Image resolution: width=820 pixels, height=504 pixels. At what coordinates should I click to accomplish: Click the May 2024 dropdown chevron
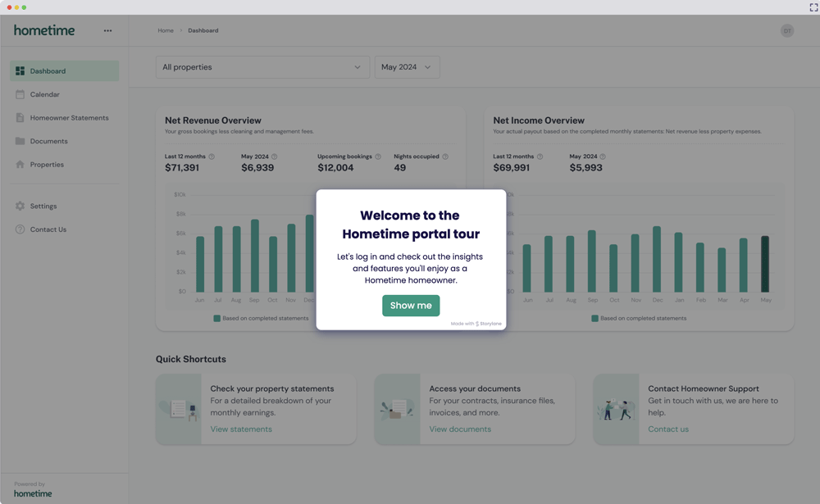point(427,67)
